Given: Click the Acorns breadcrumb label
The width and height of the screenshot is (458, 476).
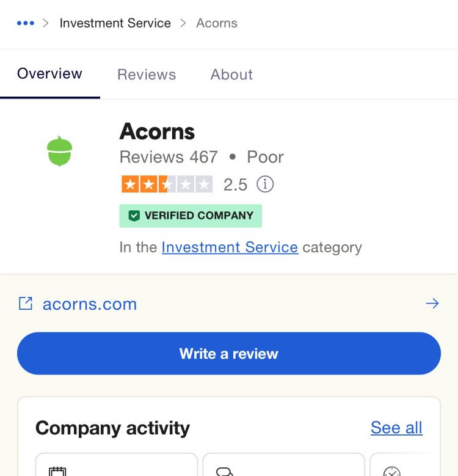Looking at the screenshot, I should click(217, 23).
